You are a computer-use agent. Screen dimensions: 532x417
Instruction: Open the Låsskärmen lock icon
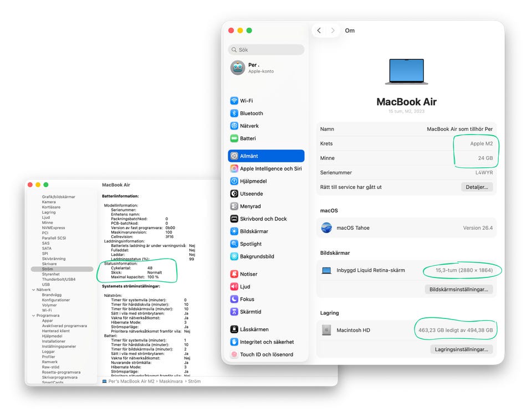tap(234, 329)
